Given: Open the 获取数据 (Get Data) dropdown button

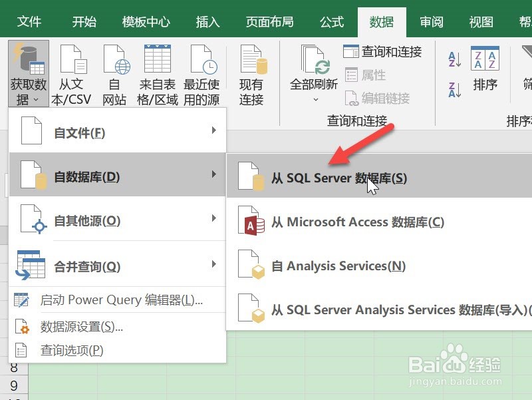Looking at the screenshot, I should point(29,74).
